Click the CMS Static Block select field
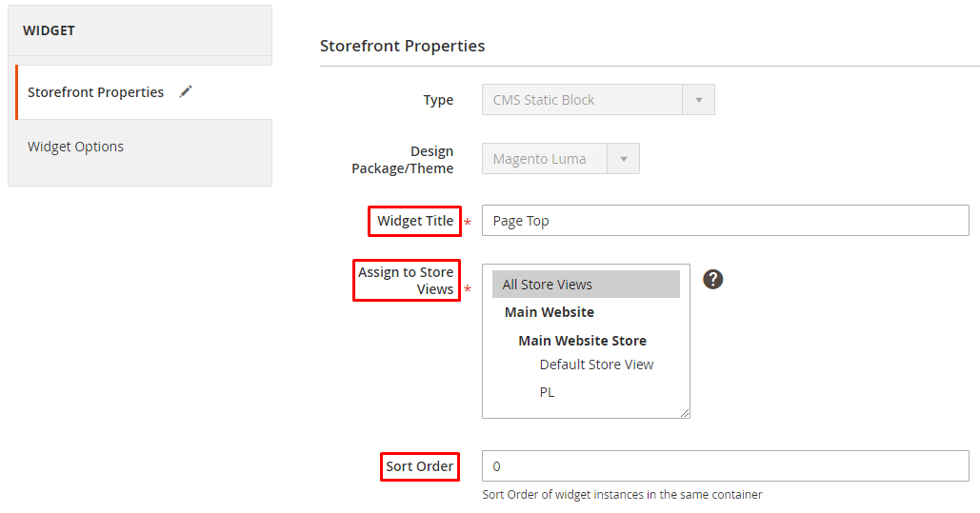The width and height of the screenshot is (980, 513). tap(598, 100)
